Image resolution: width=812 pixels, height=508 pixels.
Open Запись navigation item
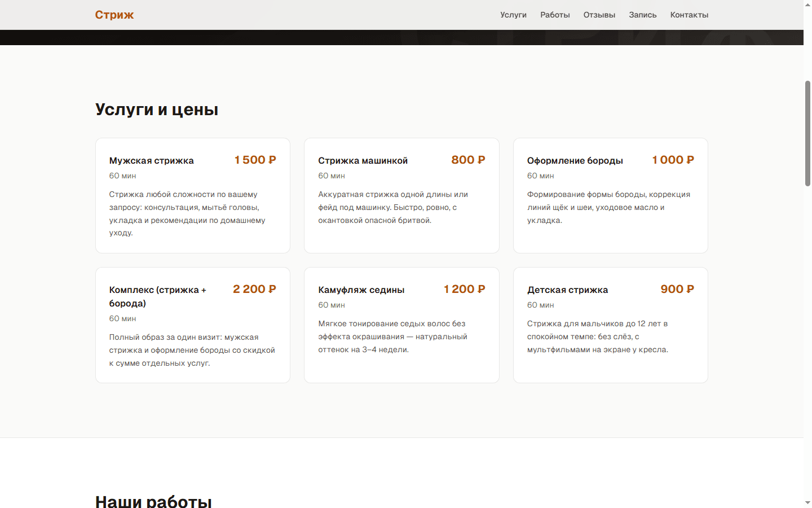(643, 15)
